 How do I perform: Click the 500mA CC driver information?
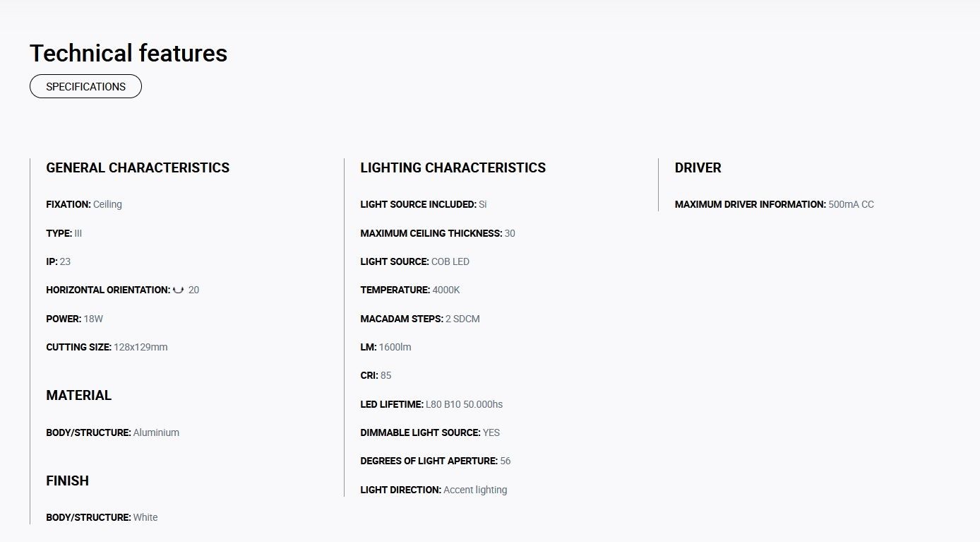[851, 204]
